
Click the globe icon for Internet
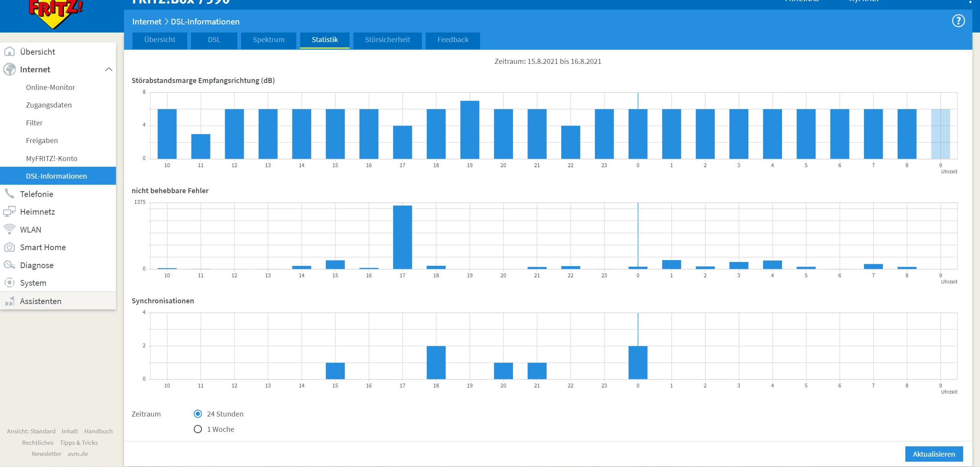coord(9,69)
